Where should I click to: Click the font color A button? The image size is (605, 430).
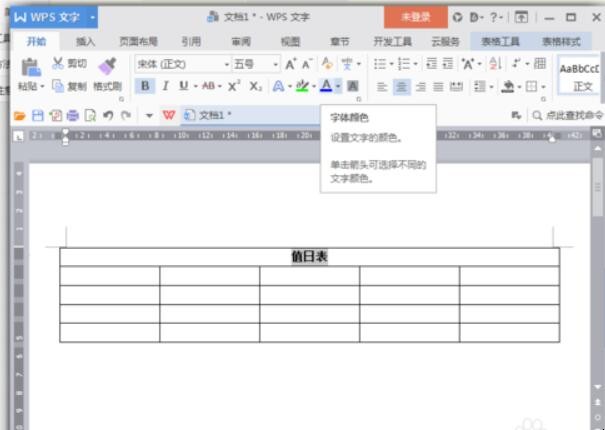pyautogui.click(x=326, y=87)
